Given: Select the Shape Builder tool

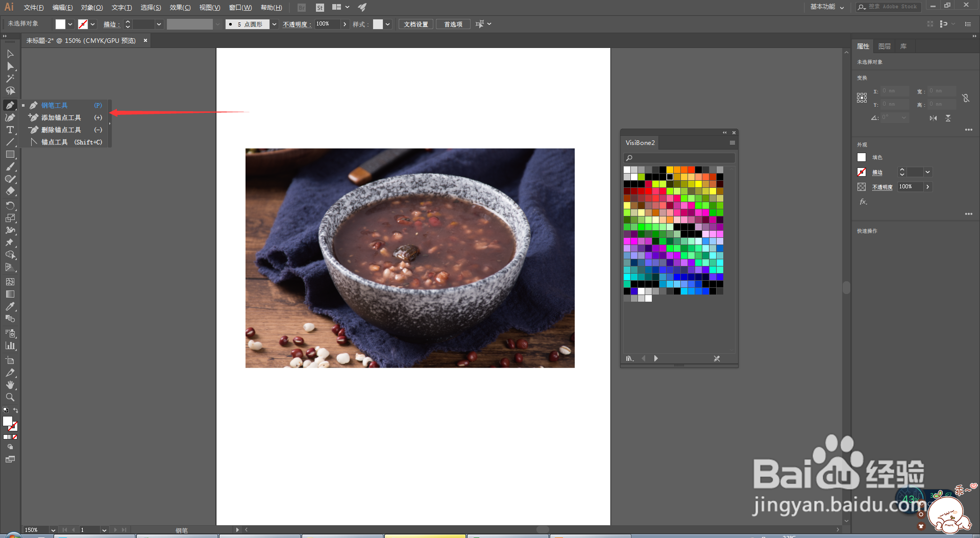Looking at the screenshot, I should [10, 255].
